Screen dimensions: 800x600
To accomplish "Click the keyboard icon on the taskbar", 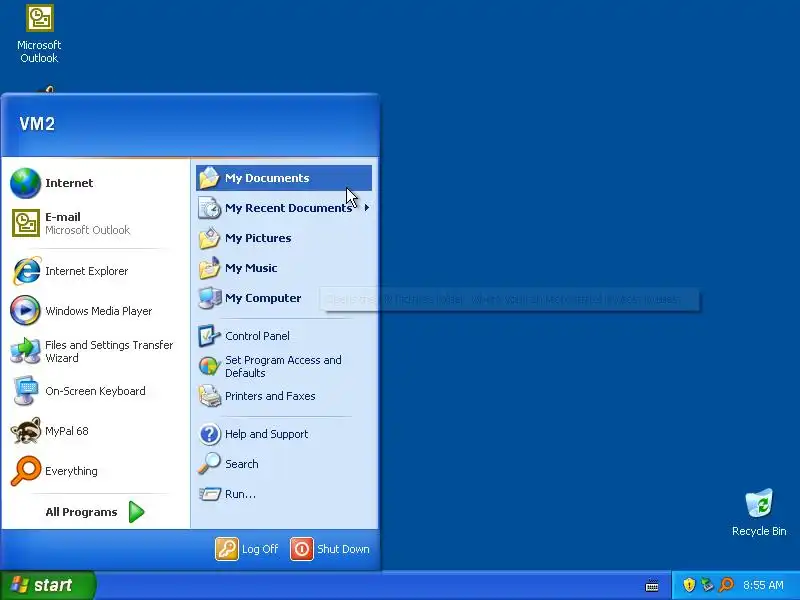I will point(652,586).
